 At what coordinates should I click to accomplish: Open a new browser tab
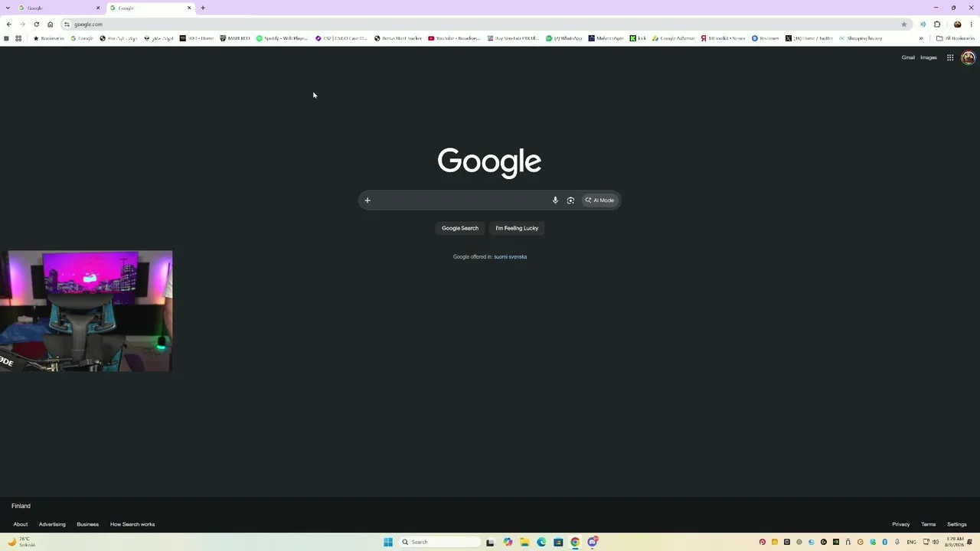(203, 8)
